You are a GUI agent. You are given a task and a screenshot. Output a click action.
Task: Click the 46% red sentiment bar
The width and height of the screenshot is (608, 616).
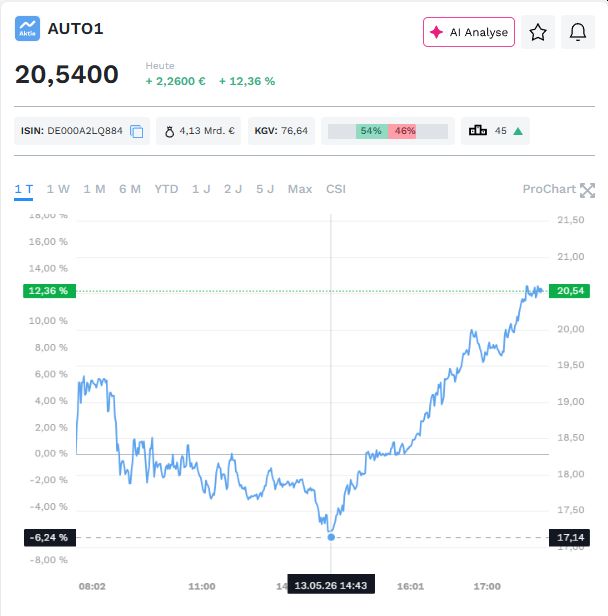402,131
